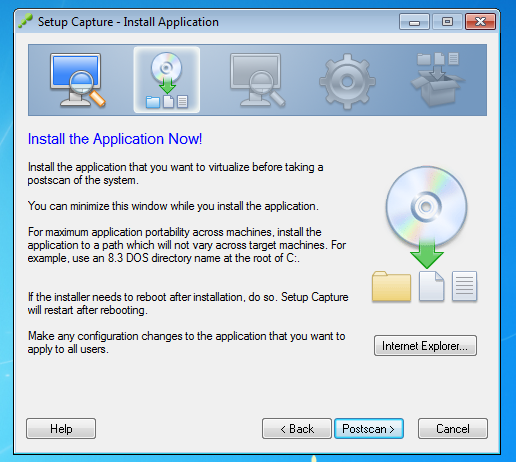Click the large yellow folder icon

[x=391, y=286]
